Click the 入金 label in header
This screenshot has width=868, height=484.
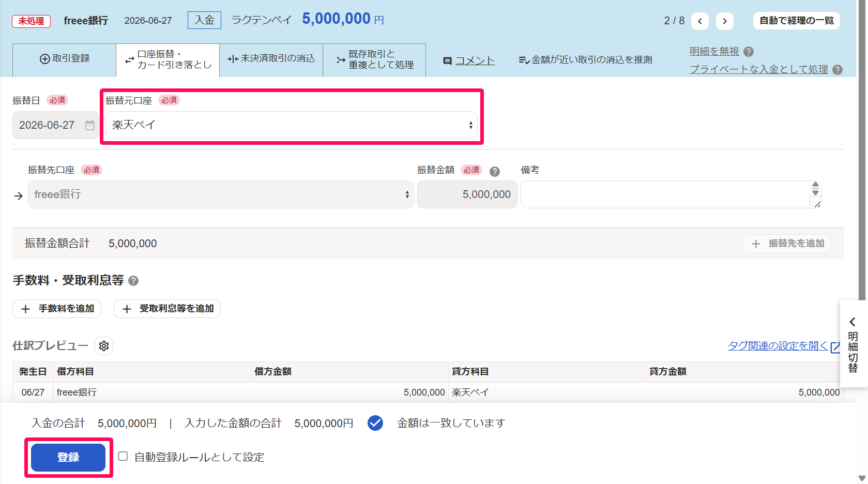[204, 20]
